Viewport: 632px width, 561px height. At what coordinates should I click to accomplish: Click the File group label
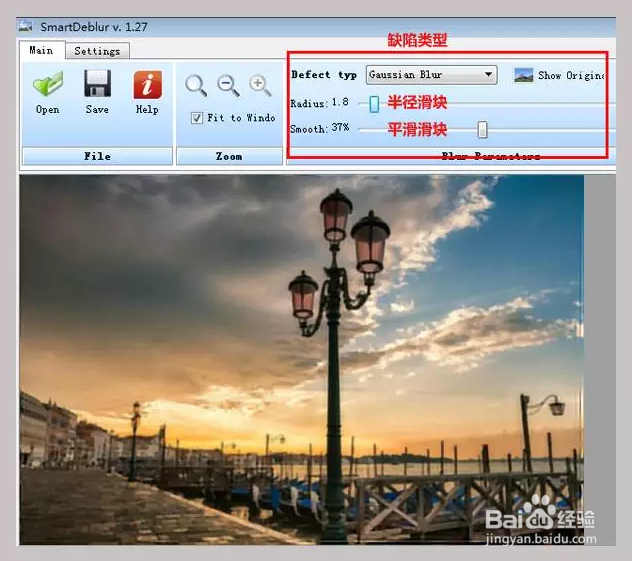[97, 156]
